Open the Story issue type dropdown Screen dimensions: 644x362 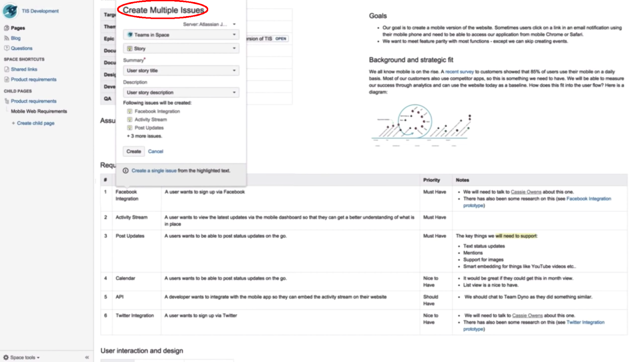tap(181, 49)
